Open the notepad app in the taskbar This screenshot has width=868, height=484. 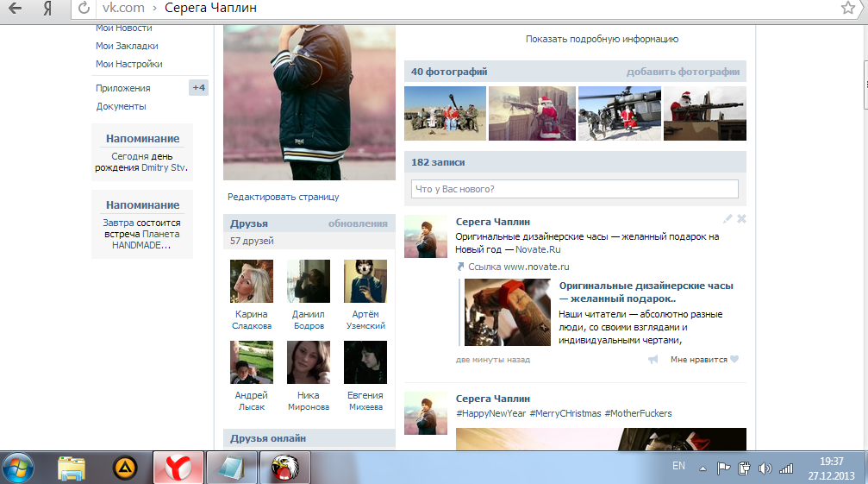[x=231, y=468]
